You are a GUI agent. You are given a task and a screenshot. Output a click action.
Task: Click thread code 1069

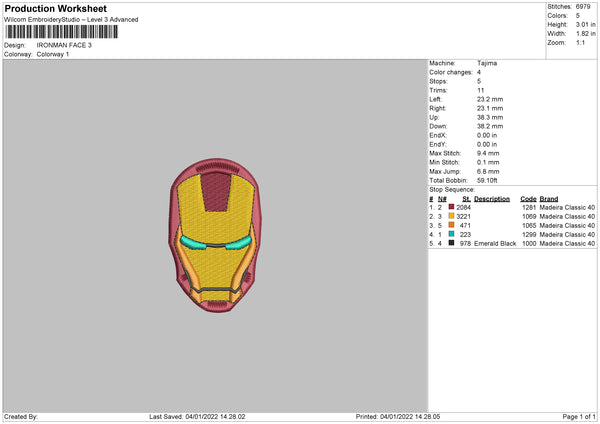pyautogui.click(x=529, y=217)
